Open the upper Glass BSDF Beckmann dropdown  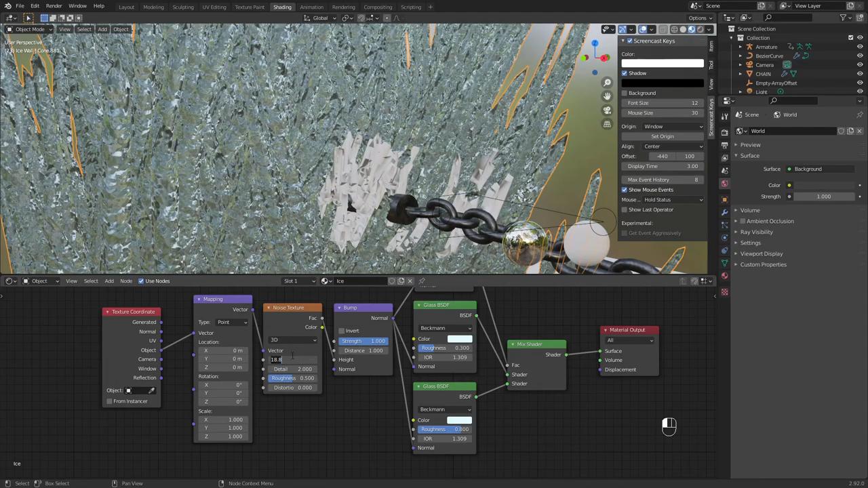click(445, 328)
